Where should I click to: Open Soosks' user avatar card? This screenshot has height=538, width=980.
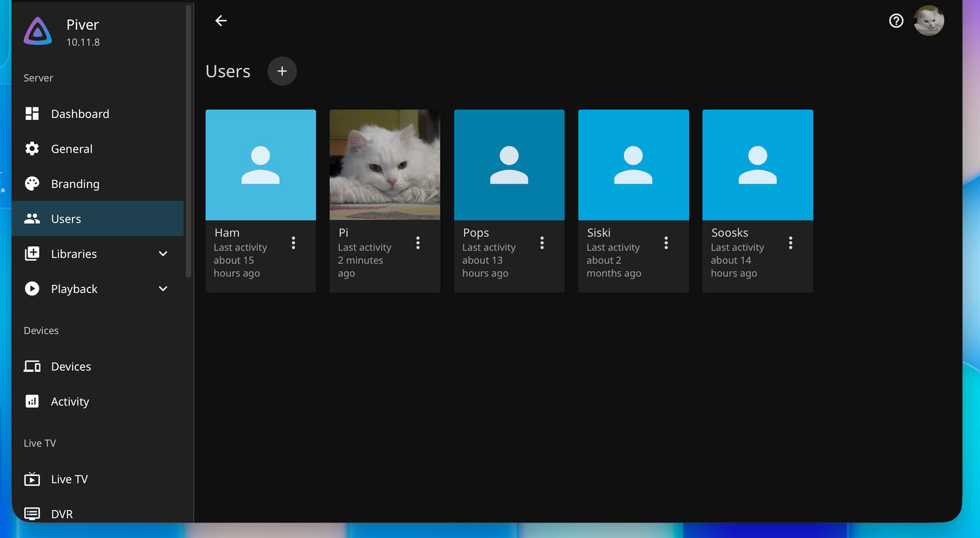[x=758, y=165]
